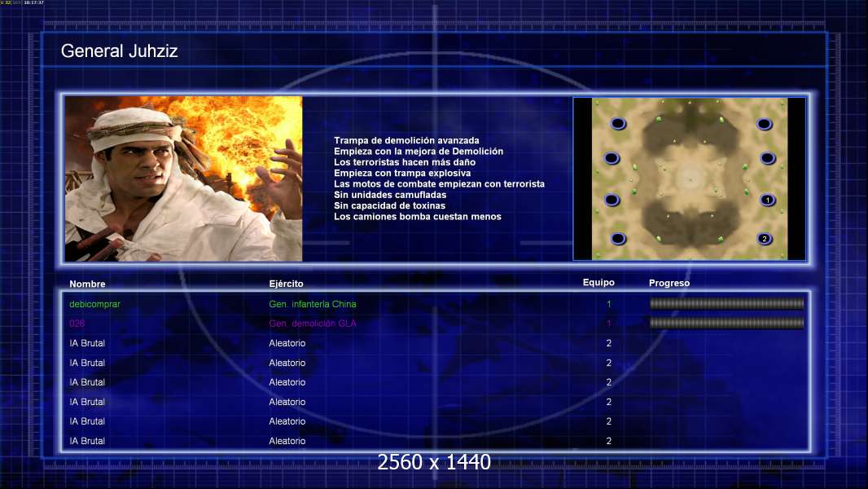
Task: Click the start position marker labeled 1
Action: coord(767,200)
